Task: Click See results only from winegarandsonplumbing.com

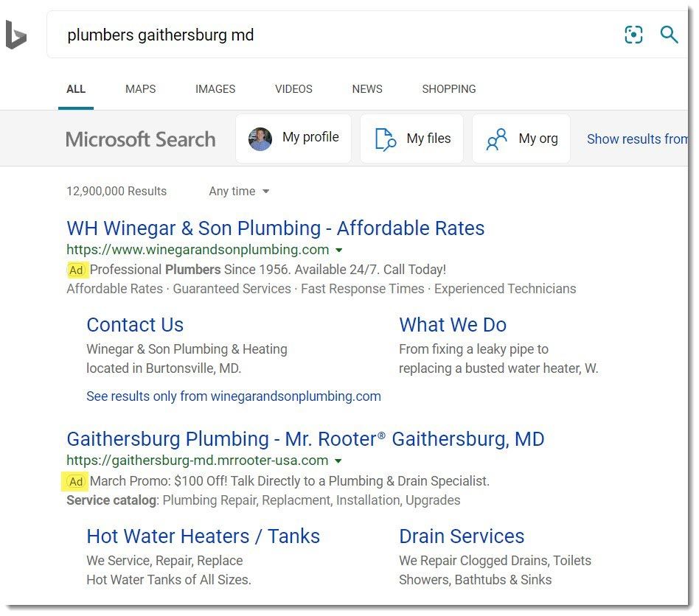Action: pos(234,396)
